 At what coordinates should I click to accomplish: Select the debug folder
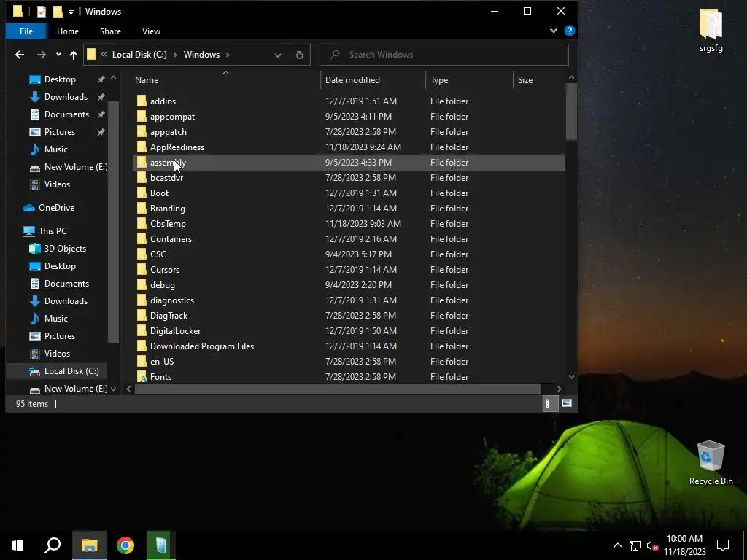163,285
